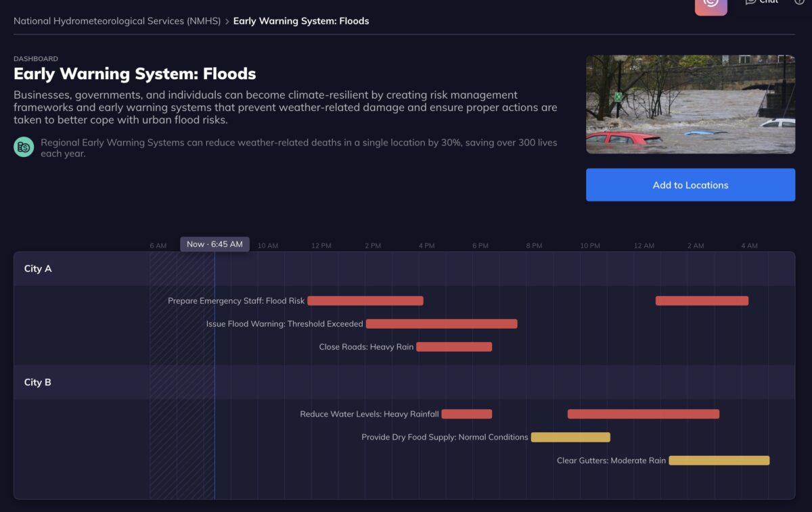The height and width of the screenshot is (512, 812).
Task: Open the yellow Clear Gutters: Moderate Rain bar
Action: [x=719, y=461]
